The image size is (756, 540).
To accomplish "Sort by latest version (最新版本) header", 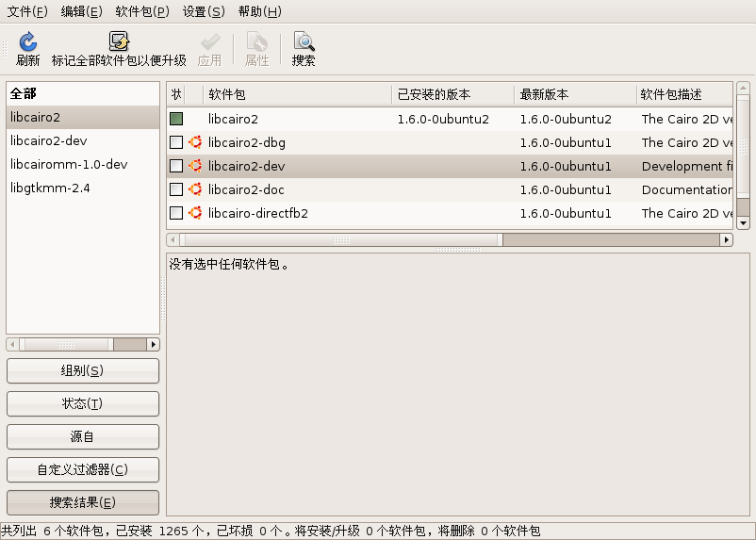I will (x=576, y=94).
